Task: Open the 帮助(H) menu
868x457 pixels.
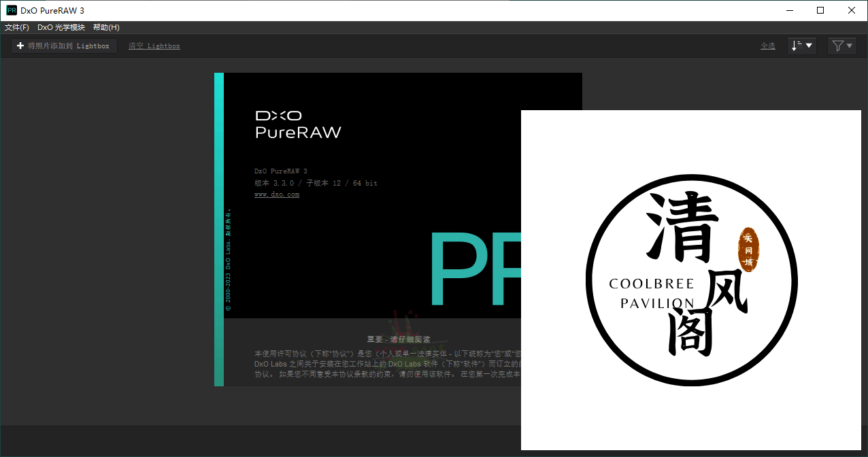Action: click(106, 27)
